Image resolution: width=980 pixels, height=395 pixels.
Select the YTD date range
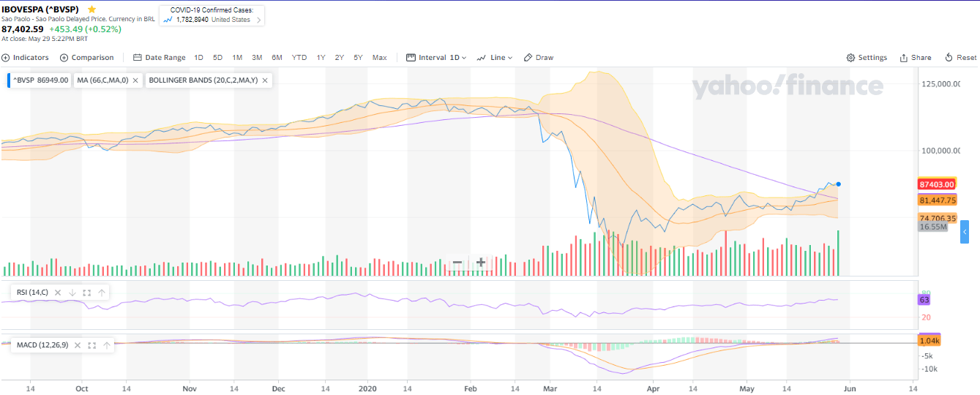[299, 58]
